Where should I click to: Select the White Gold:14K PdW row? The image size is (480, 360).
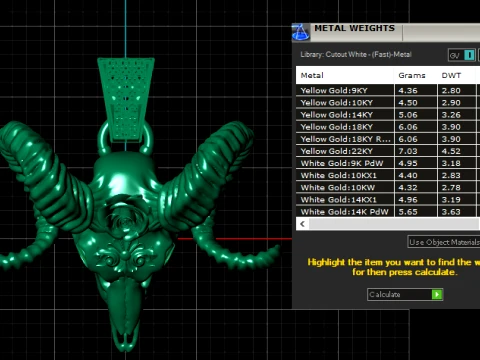click(x=388, y=211)
